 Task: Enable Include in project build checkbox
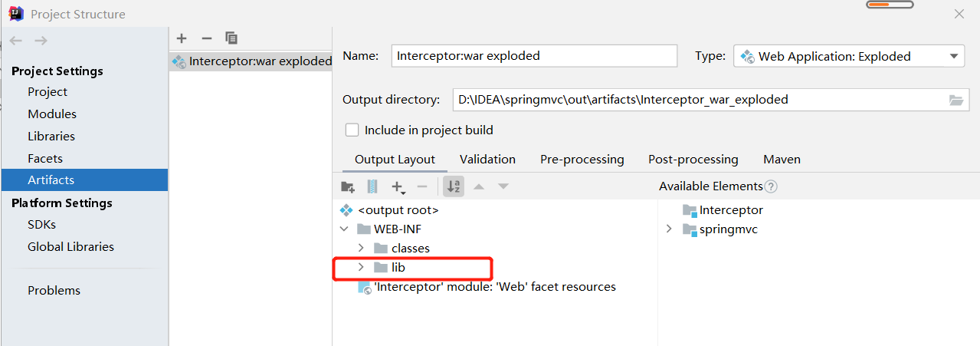[x=352, y=130]
